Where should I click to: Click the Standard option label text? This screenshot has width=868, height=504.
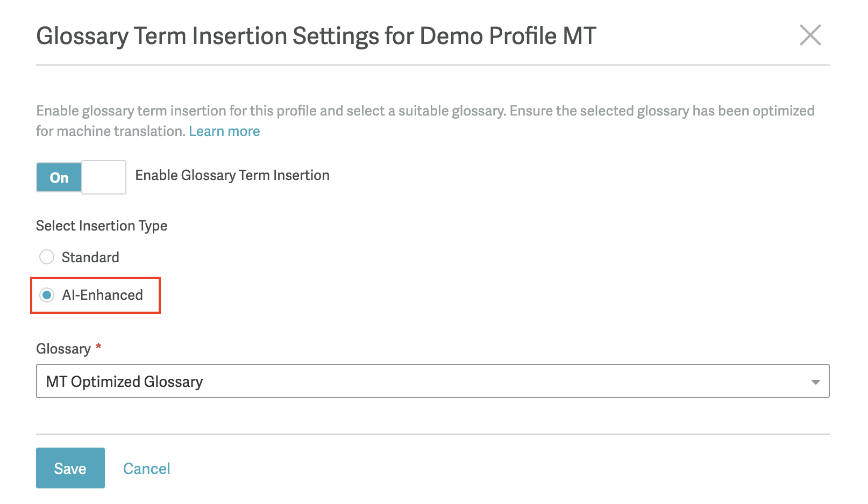click(90, 257)
